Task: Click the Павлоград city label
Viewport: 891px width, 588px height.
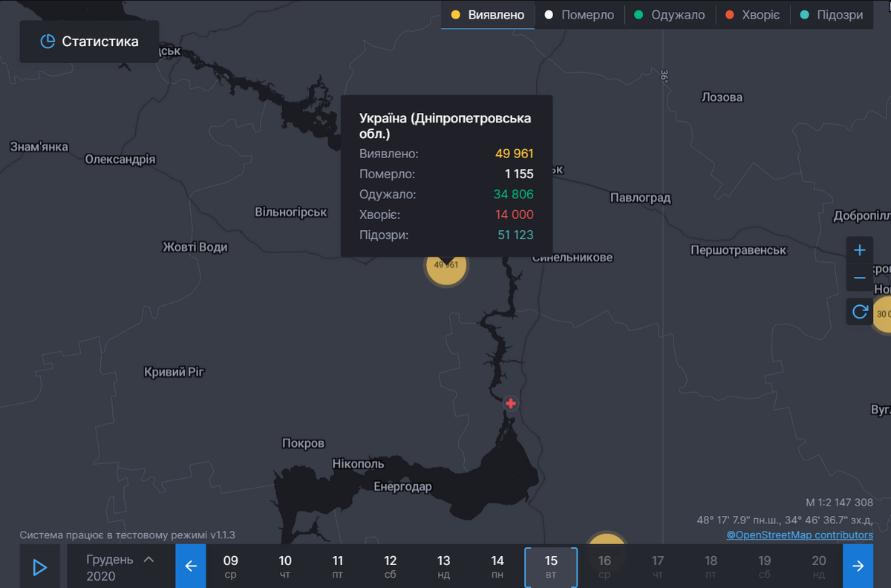Action: [641, 197]
